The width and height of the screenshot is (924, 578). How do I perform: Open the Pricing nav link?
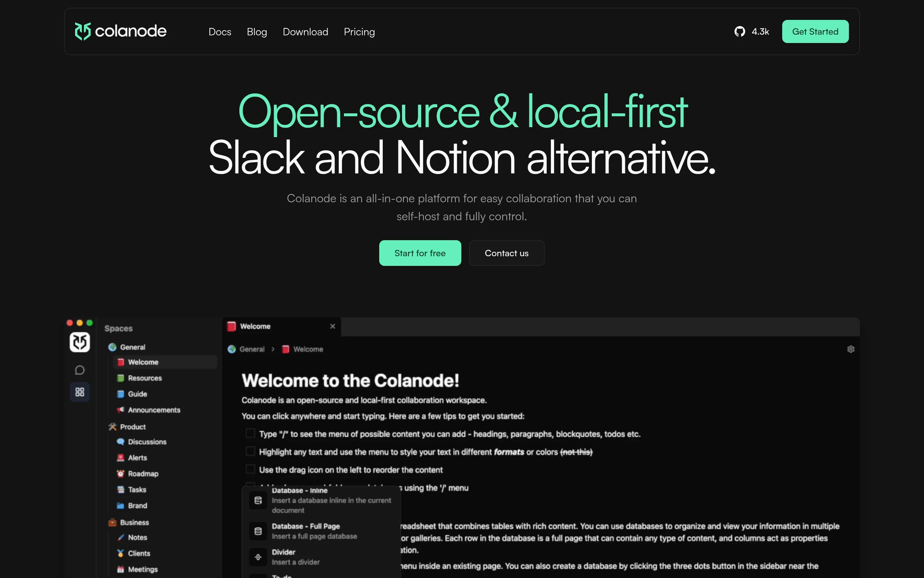click(359, 32)
